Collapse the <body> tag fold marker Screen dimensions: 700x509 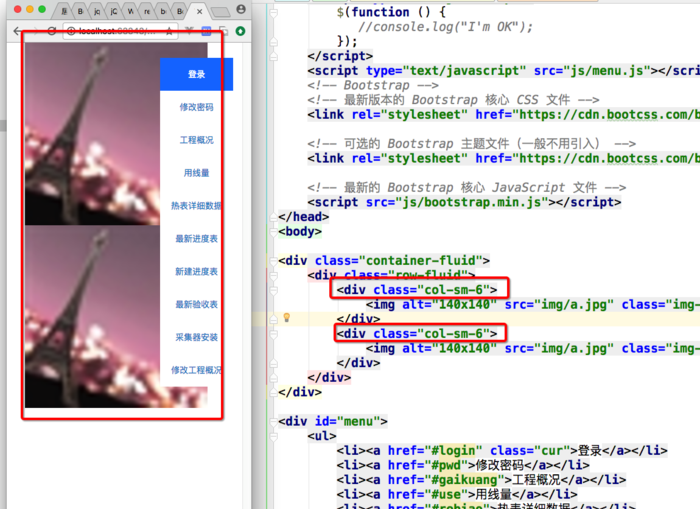[273, 232]
